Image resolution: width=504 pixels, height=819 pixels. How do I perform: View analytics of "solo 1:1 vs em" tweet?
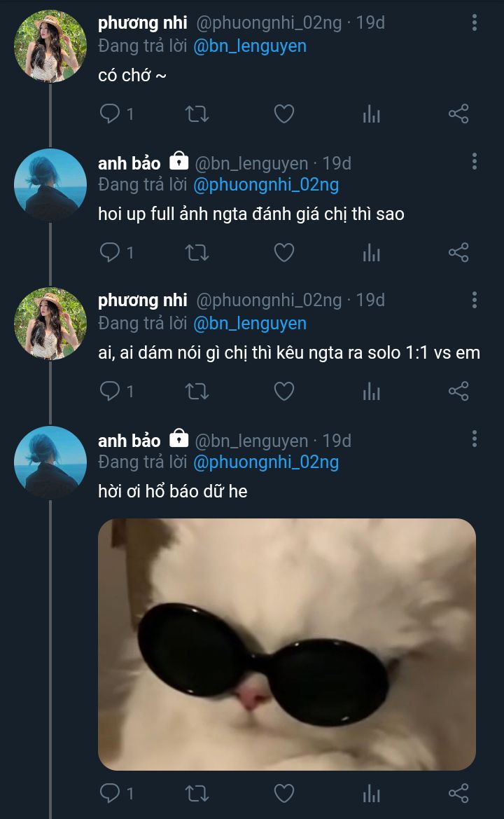371,391
